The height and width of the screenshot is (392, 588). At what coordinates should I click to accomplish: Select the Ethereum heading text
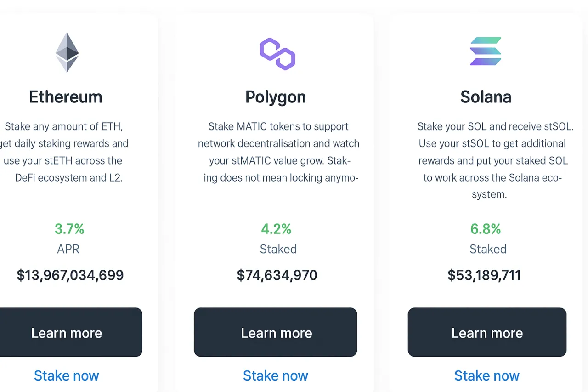66,97
